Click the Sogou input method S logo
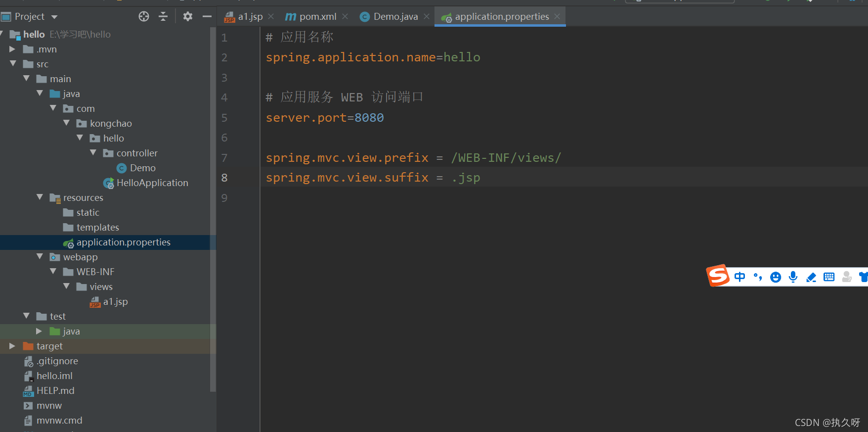The height and width of the screenshot is (432, 868). point(718,276)
